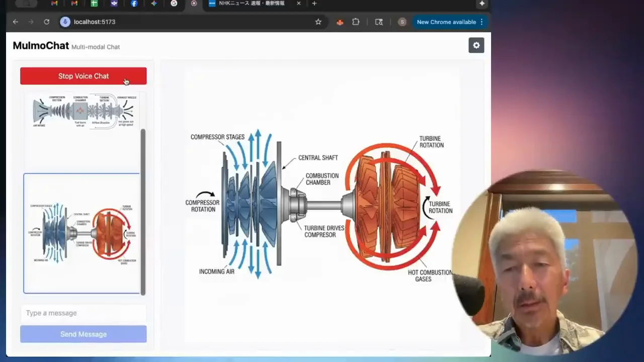
Task: Click the Send Message button
Action: click(84, 334)
